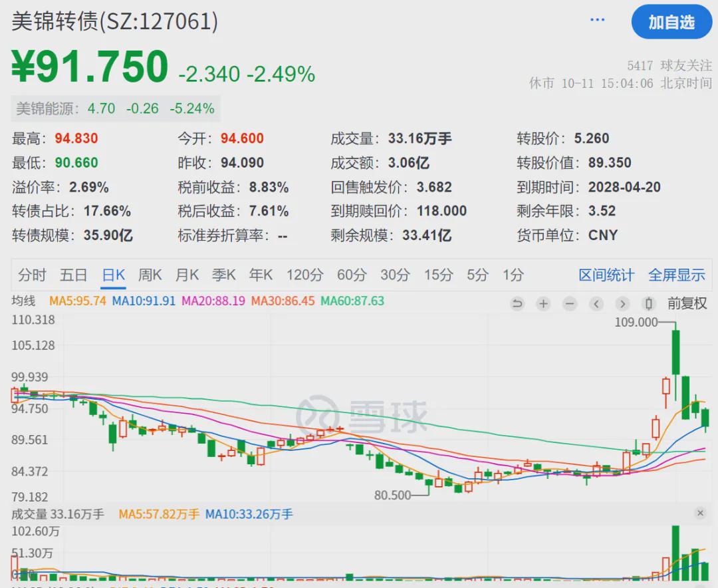Click the 109.000 high price marker
This screenshot has width=718, height=588.
click(x=636, y=322)
